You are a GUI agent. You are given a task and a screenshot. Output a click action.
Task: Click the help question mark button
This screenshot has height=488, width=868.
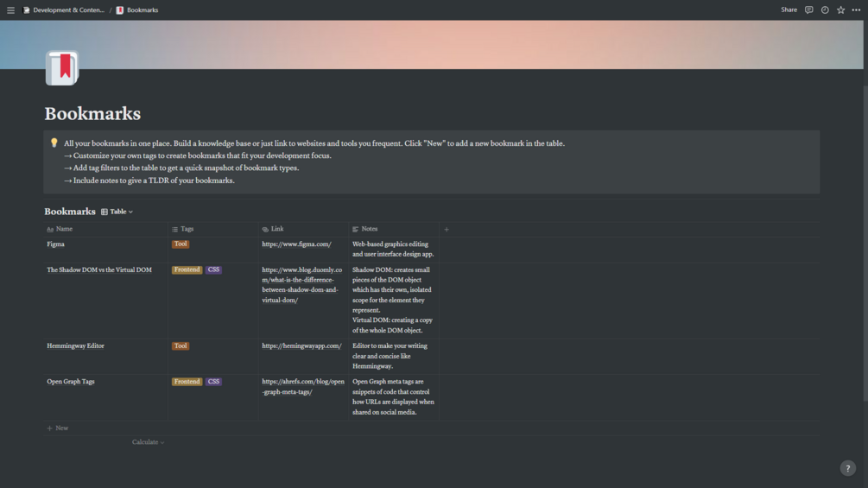847,468
